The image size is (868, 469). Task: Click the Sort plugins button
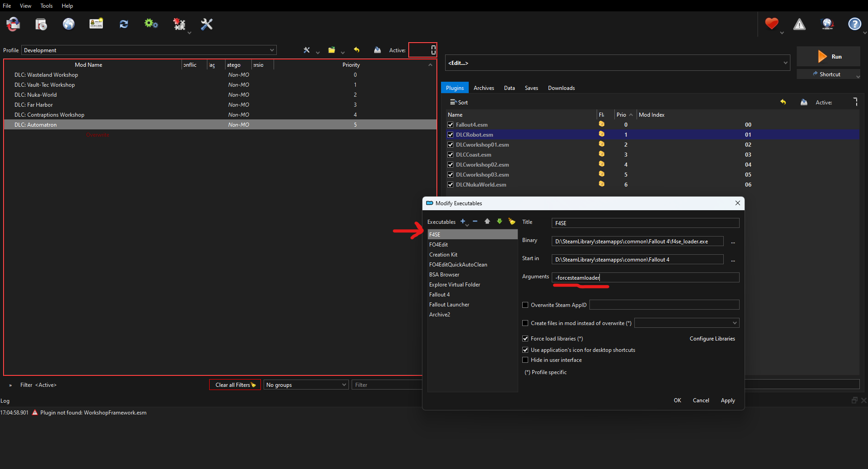[459, 103]
